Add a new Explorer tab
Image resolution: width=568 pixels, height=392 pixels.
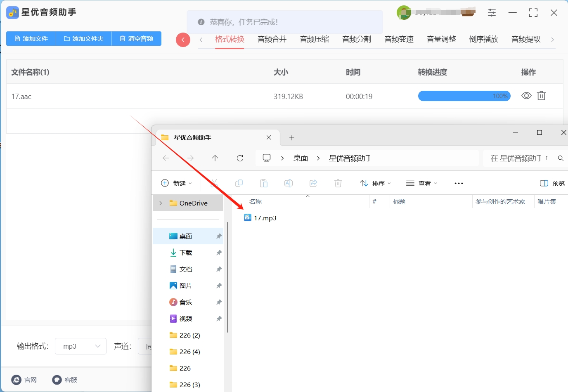coord(292,138)
